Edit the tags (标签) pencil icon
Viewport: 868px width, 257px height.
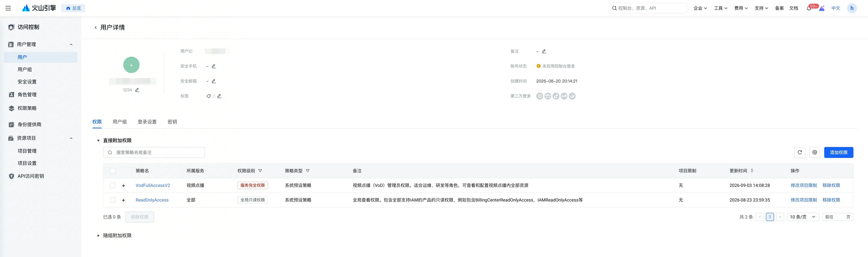pos(219,96)
